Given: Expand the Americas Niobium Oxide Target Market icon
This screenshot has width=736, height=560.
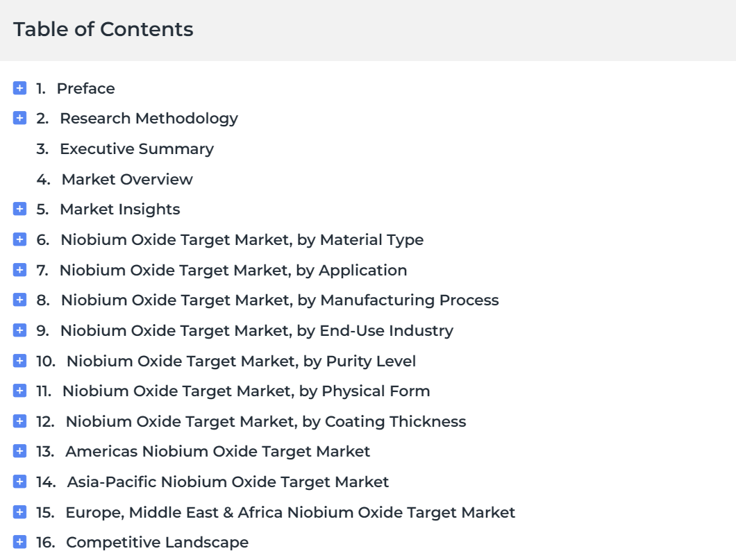Looking at the screenshot, I should [19, 451].
